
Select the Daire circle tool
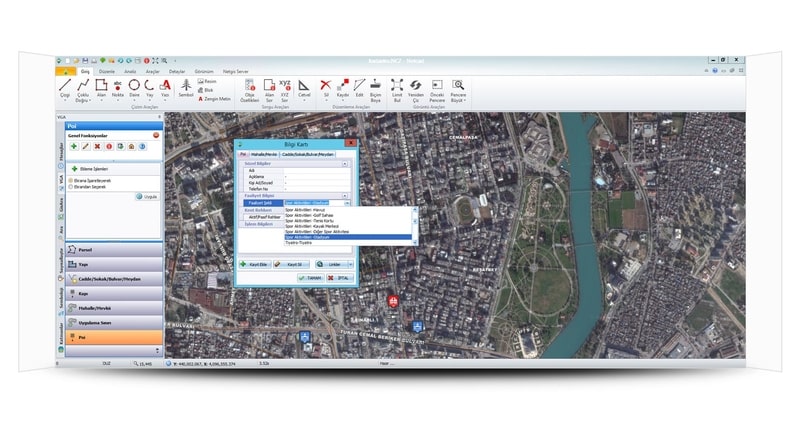(x=134, y=88)
